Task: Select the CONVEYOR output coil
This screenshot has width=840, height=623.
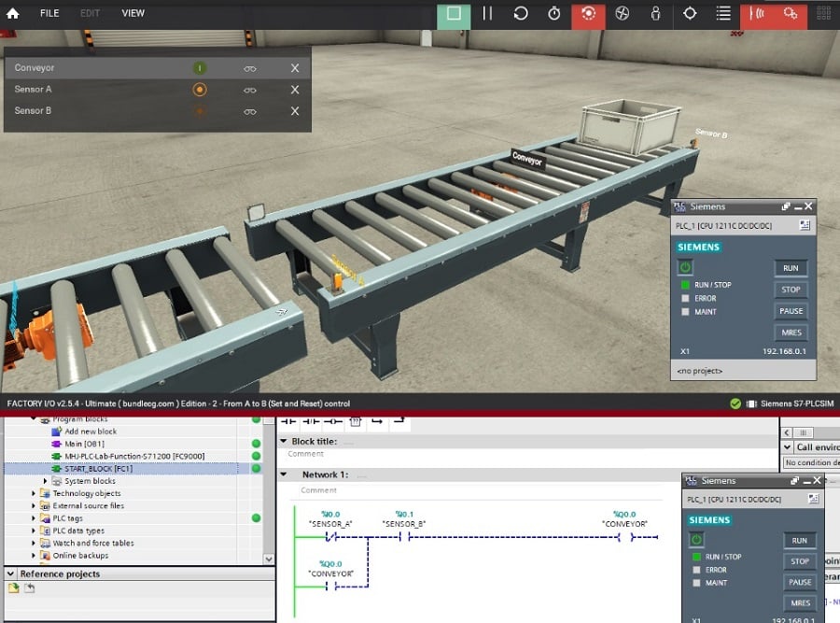Action: (x=624, y=537)
